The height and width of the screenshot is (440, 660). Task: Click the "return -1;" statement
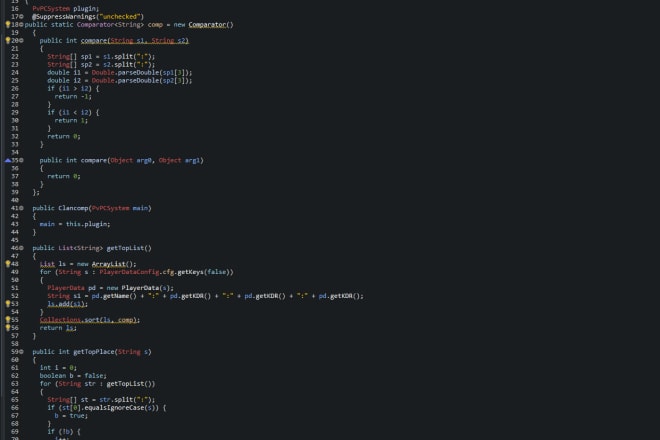73,96
